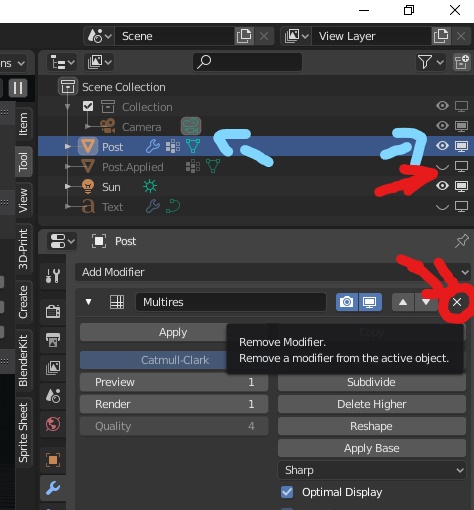474x510 pixels.
Task: Open the Properties editor type dropdown
Action: [62, 241]
